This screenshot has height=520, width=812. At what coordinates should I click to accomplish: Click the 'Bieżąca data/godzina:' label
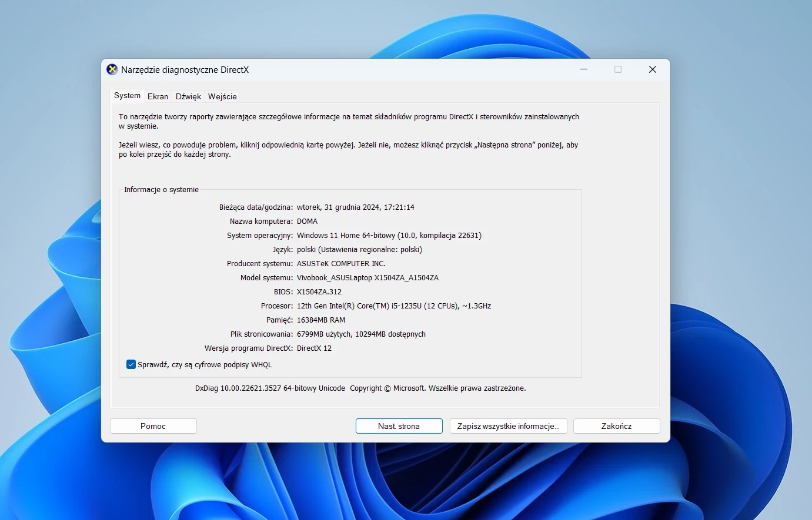pos(256,207)
